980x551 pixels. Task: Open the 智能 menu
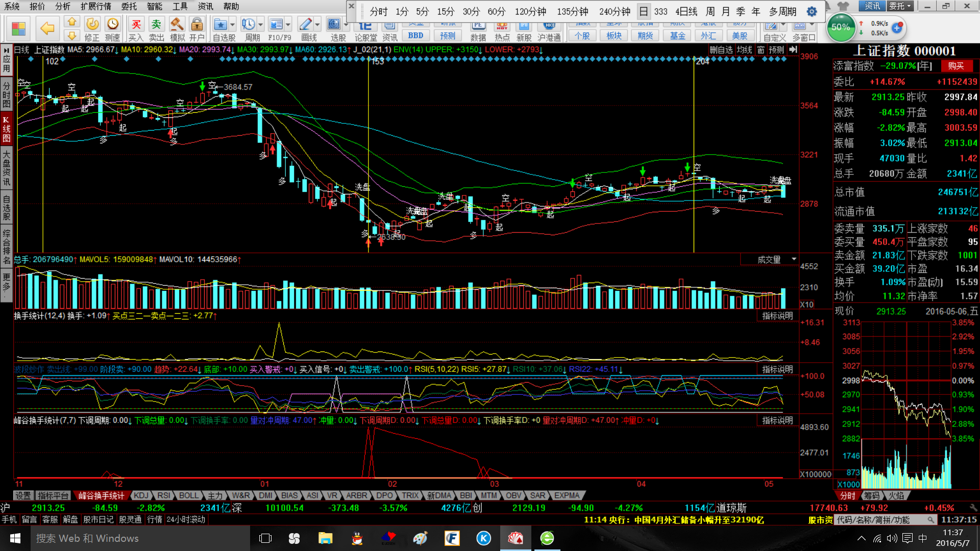tap(154, 6)
